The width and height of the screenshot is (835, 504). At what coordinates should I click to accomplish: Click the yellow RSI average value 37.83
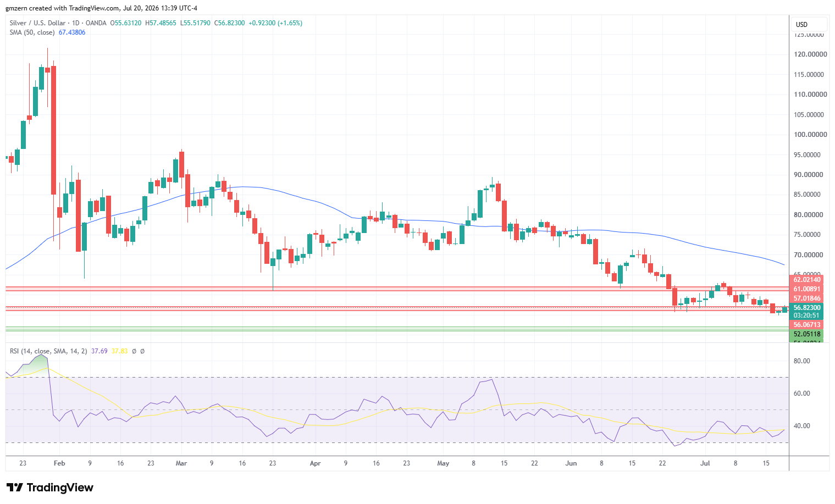(119, 351)
